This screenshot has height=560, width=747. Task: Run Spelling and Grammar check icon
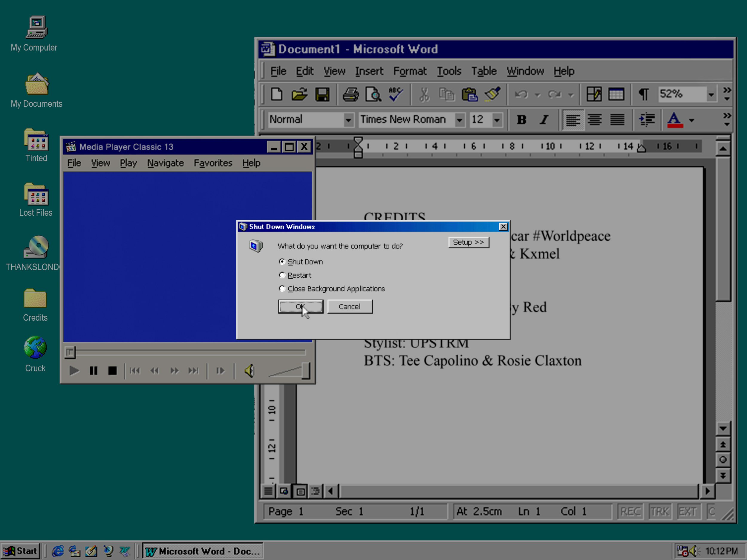click(396, 94)
